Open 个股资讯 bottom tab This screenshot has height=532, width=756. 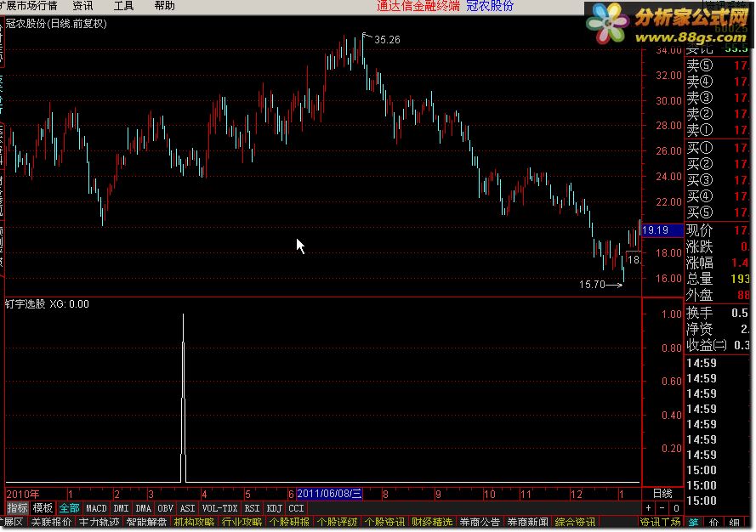(384, 522)
